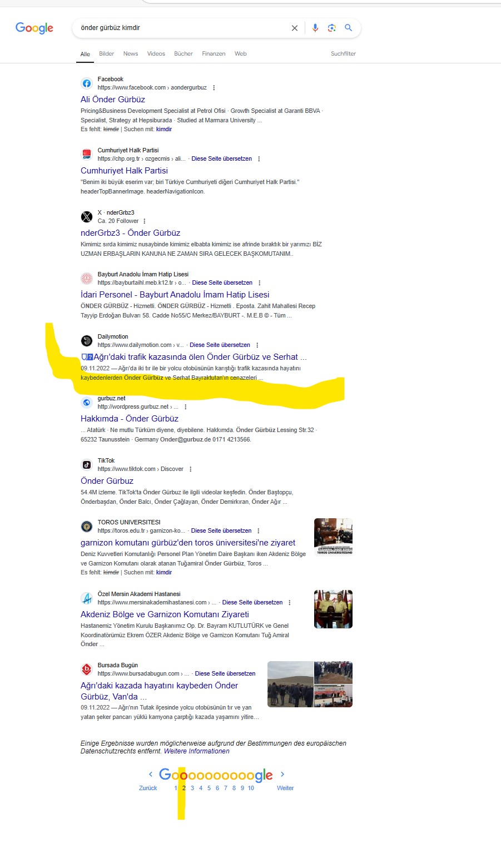Go to results page 5
The image size is (501, 868).
(x=209, y=788)
